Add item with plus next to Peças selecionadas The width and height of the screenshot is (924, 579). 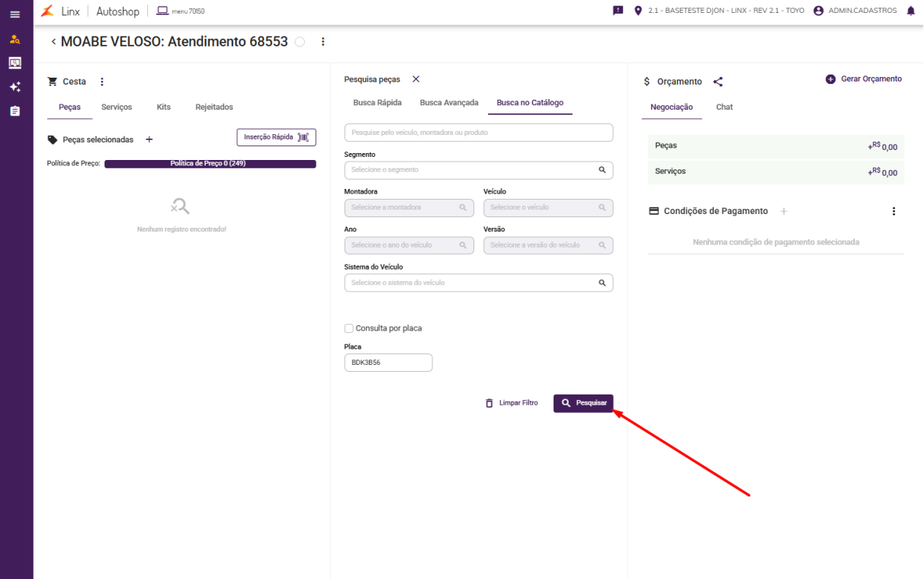click(x=149, y=139)
